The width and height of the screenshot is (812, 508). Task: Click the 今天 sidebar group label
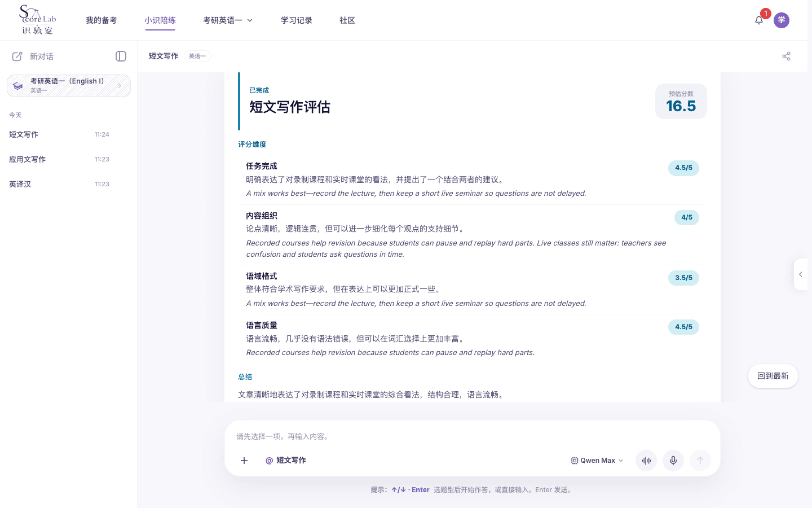[x=15, y=115]
